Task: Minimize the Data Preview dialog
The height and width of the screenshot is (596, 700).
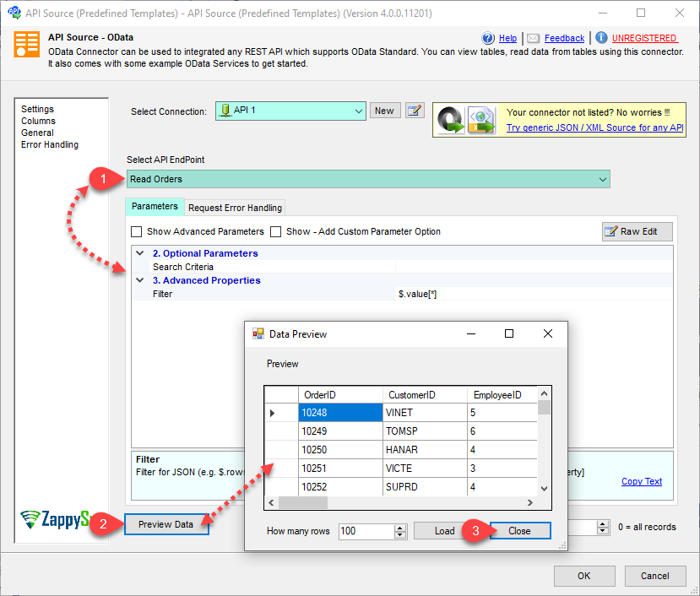Action: coord(471,333)
